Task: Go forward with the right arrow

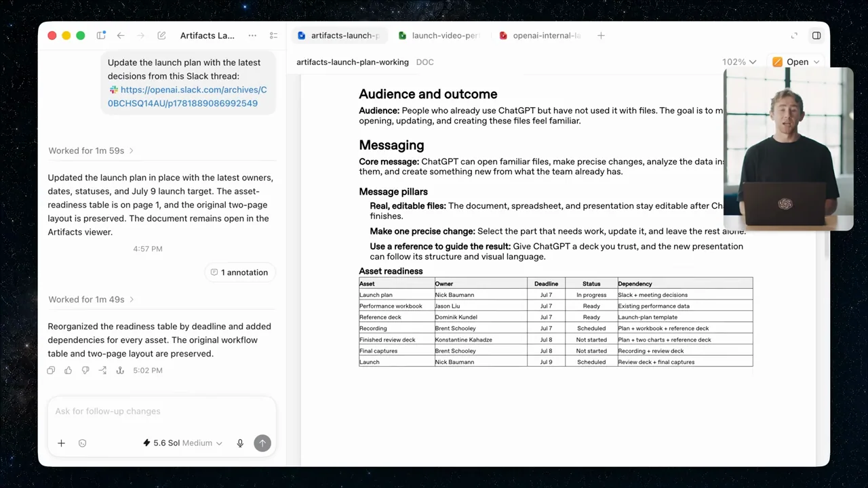Action: pos(140,35)
